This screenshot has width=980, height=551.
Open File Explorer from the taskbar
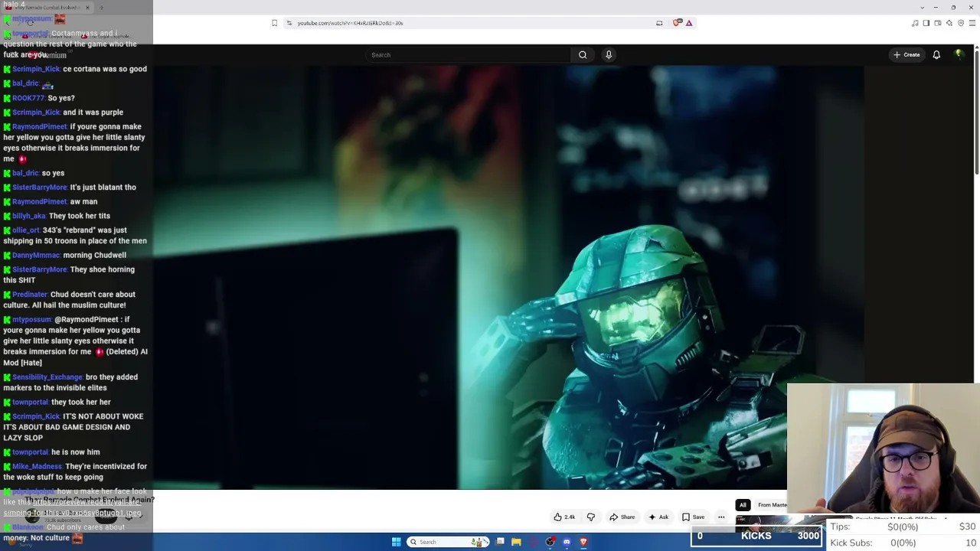point(516,542)
